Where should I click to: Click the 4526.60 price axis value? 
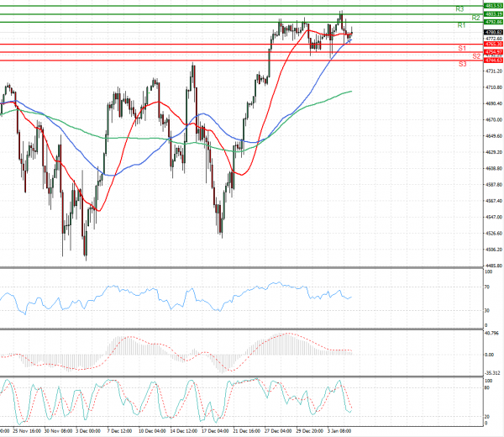(x=494, y=233)
